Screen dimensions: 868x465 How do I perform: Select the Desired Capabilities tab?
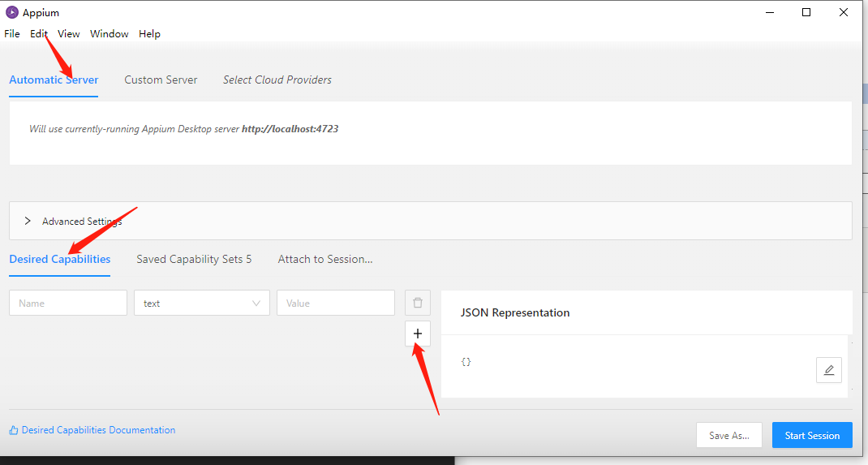pyautogui.click(x=60, y=259)
